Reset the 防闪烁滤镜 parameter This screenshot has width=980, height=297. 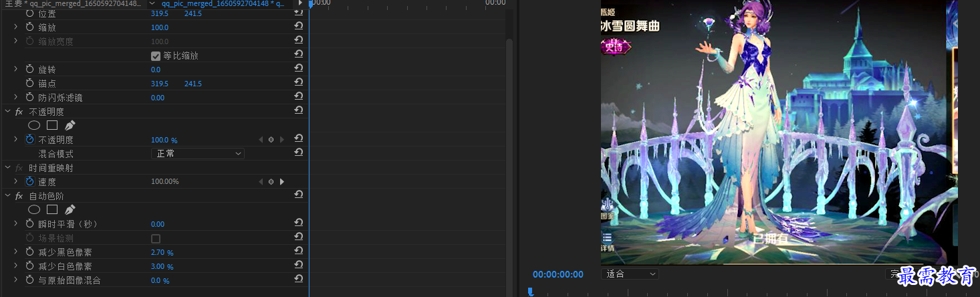coord(299,97)
